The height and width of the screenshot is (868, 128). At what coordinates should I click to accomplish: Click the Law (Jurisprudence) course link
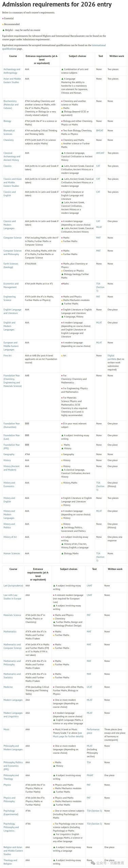click(13, 586)
